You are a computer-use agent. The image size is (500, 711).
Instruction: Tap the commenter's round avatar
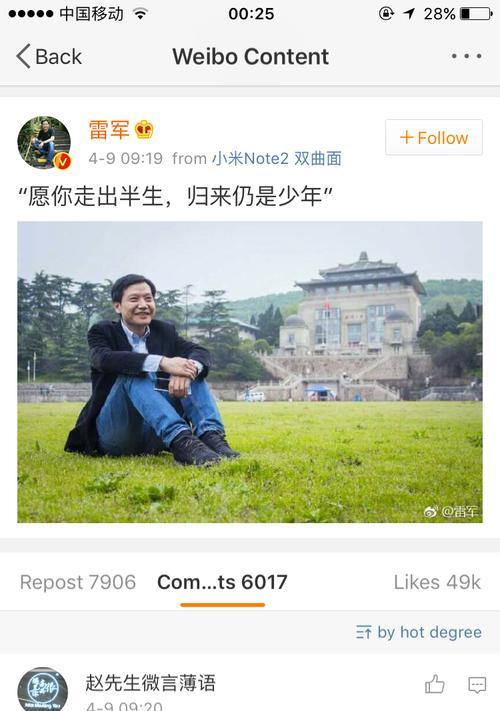[43, 689]
